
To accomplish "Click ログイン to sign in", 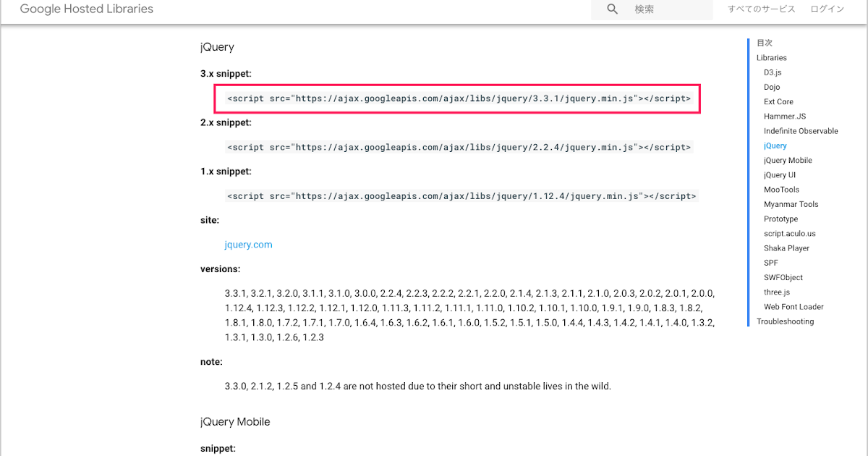I will [x=827, y=9].
